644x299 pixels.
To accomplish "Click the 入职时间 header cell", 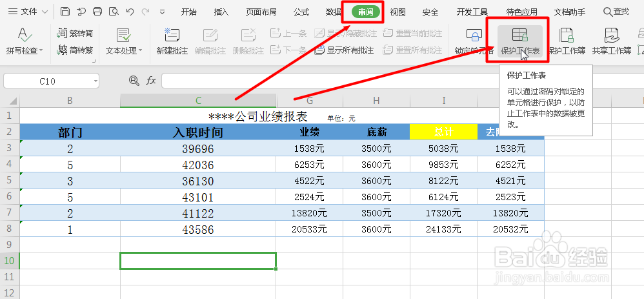I will click(198, 132).
